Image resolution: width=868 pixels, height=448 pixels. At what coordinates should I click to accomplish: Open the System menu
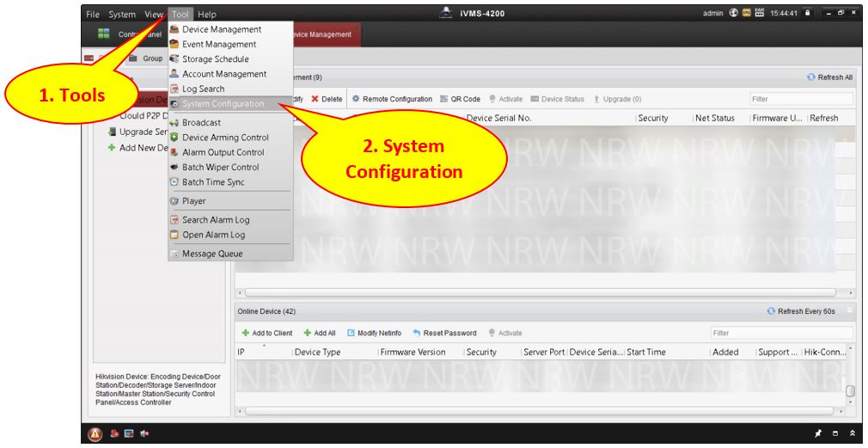(122, 15)
